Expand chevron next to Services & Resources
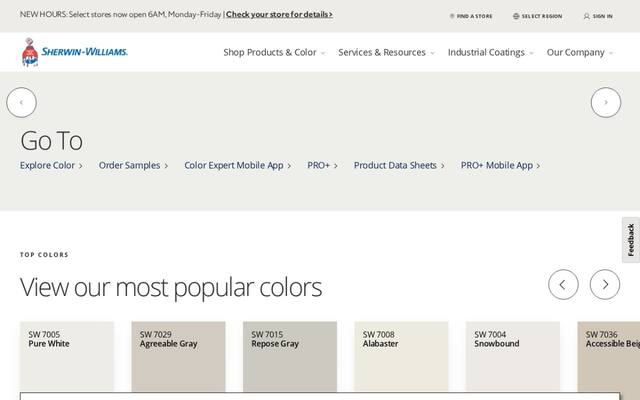This screenshot has height=400, width=640. point(432,53)
